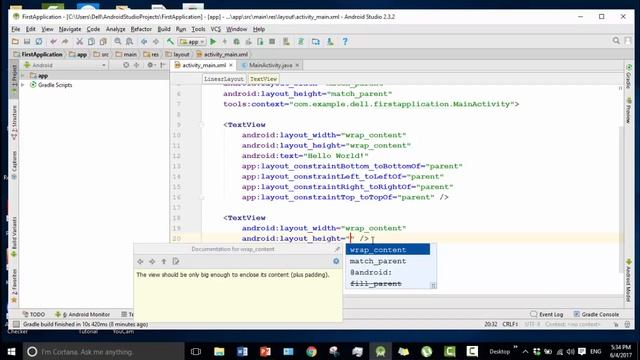Click the Debug app bug icon
This screenshot has height=360, width=640.
coord(236,42)
